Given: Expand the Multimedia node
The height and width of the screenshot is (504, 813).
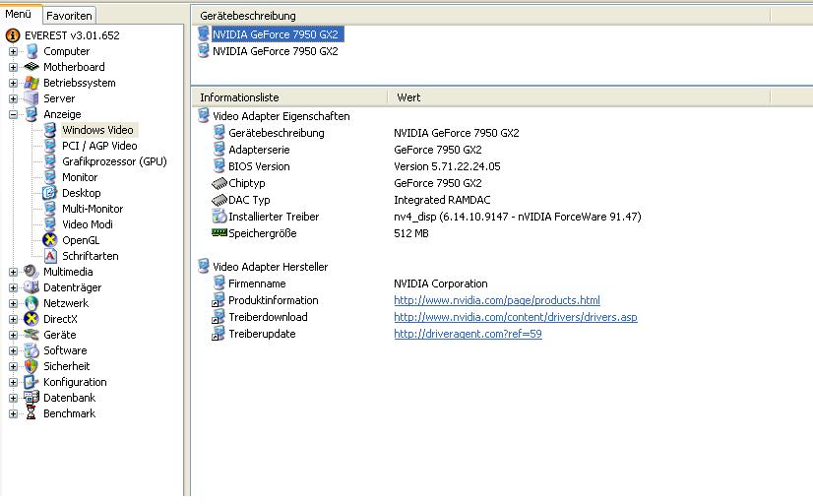Looking at the screenshot, I should click(x=13, y=272).
